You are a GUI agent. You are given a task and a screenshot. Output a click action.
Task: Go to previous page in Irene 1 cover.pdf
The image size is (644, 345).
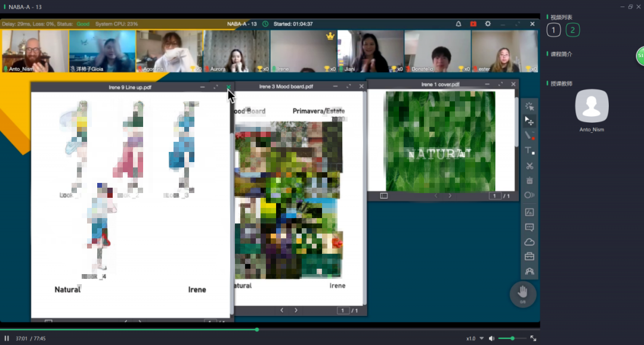(436, 195)
